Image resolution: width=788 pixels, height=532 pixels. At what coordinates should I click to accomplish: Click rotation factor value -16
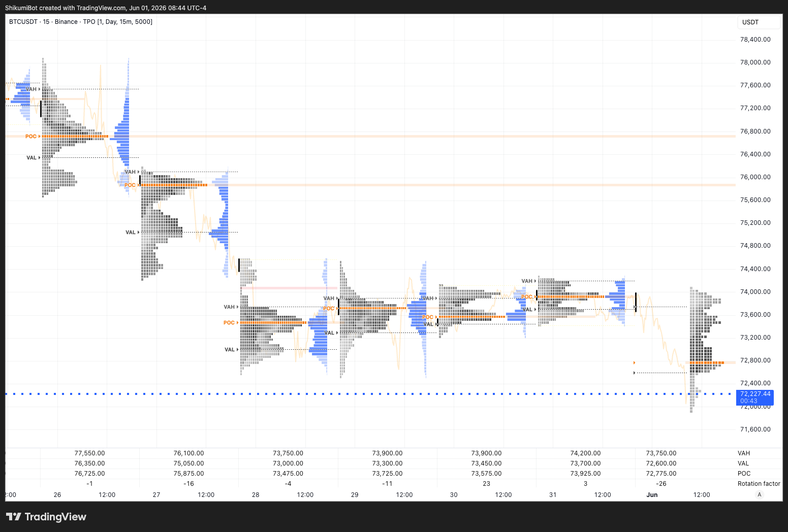coord(189,484)
